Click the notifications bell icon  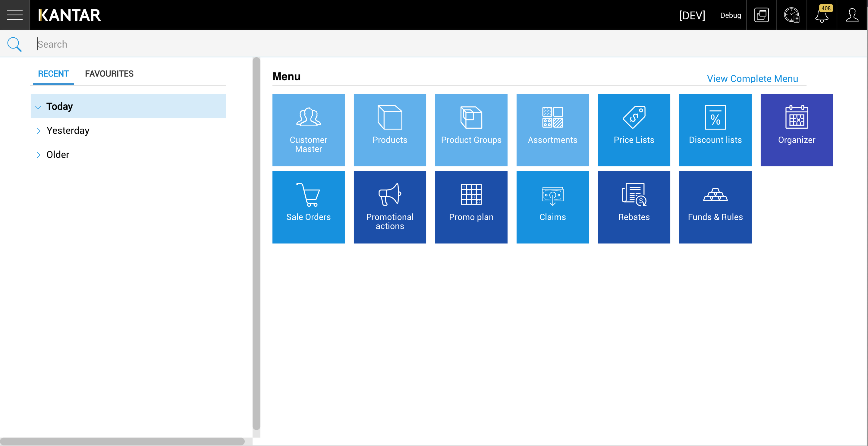pos(822,15)
